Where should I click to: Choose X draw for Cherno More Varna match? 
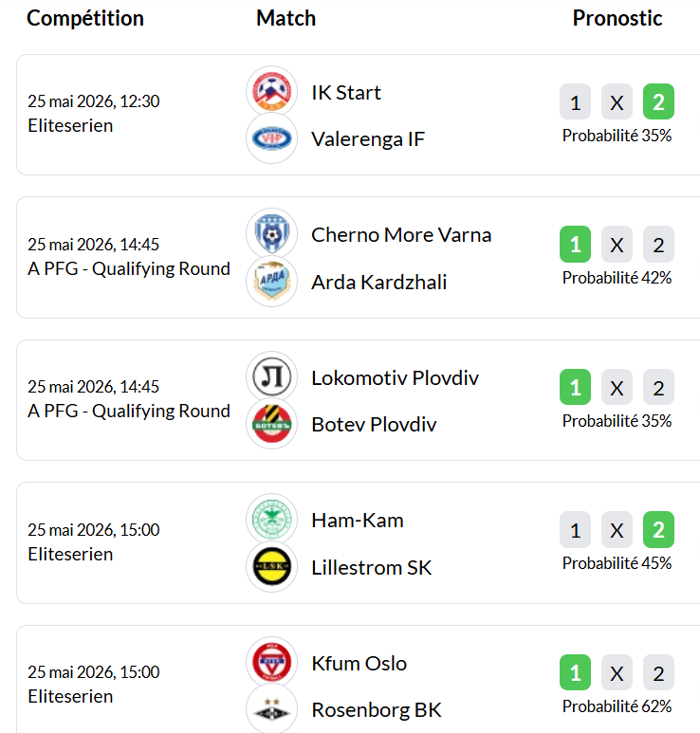[x=617, y=245]
